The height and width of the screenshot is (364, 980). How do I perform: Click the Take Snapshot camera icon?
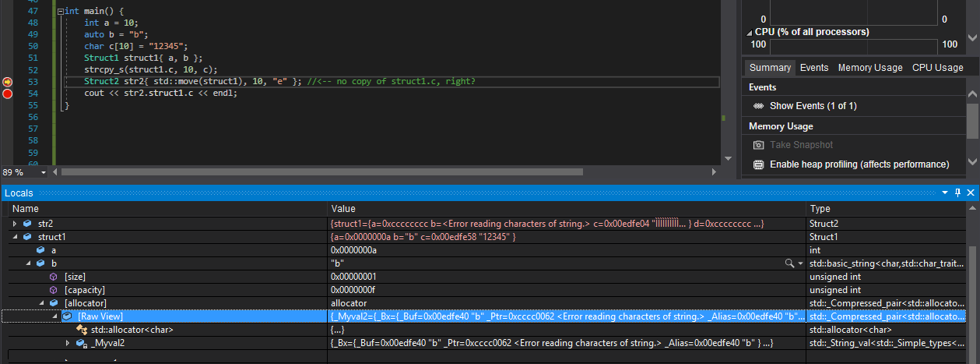click(758, 145)
